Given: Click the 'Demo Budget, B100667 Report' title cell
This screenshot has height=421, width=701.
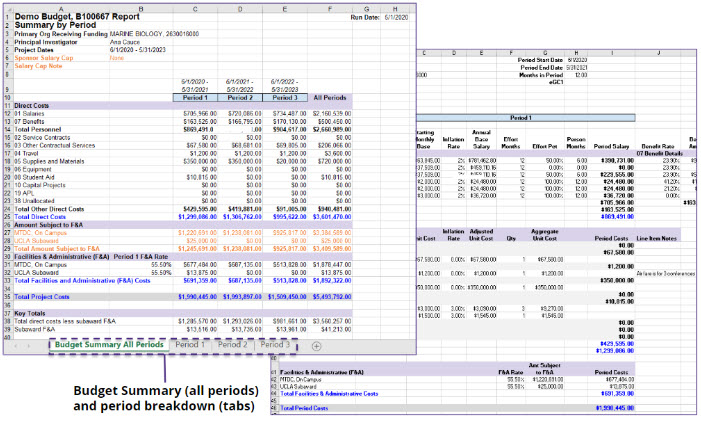Looking at the screenshot, I should (77, 17).
